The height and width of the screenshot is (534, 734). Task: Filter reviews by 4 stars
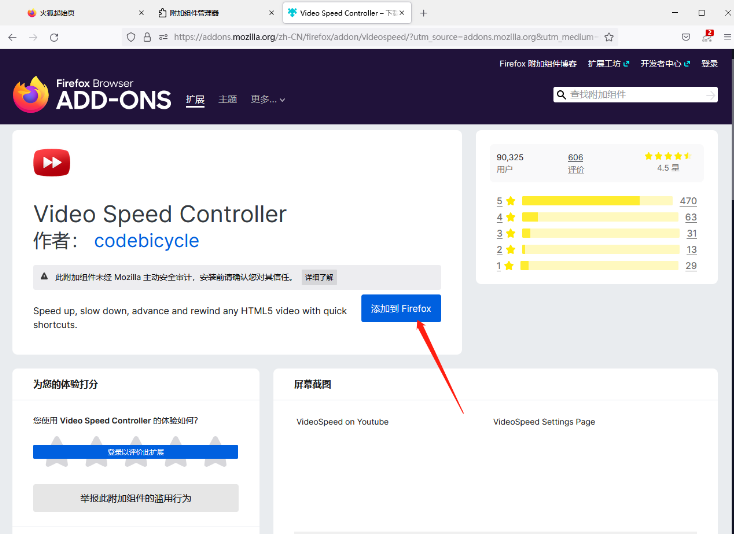tap(506, 217)
